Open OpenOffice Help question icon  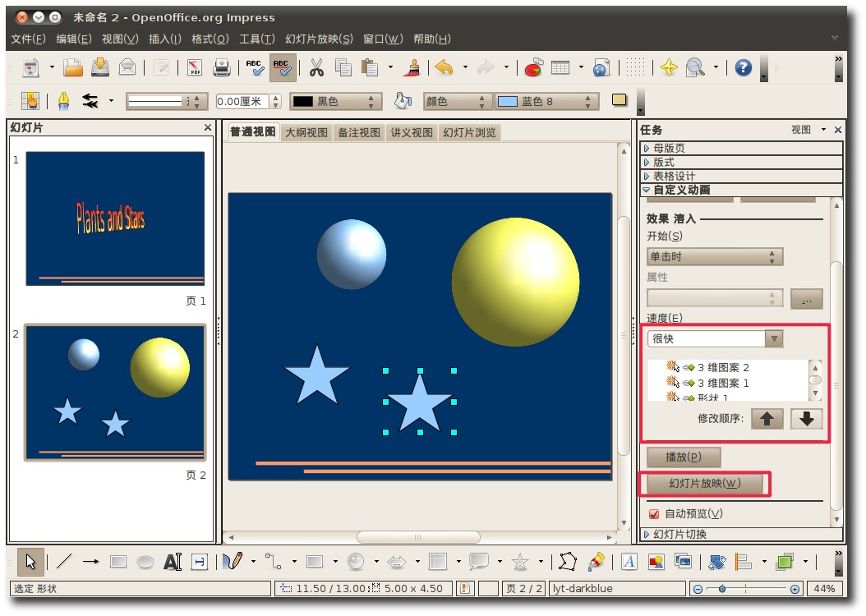pos(744,68)
